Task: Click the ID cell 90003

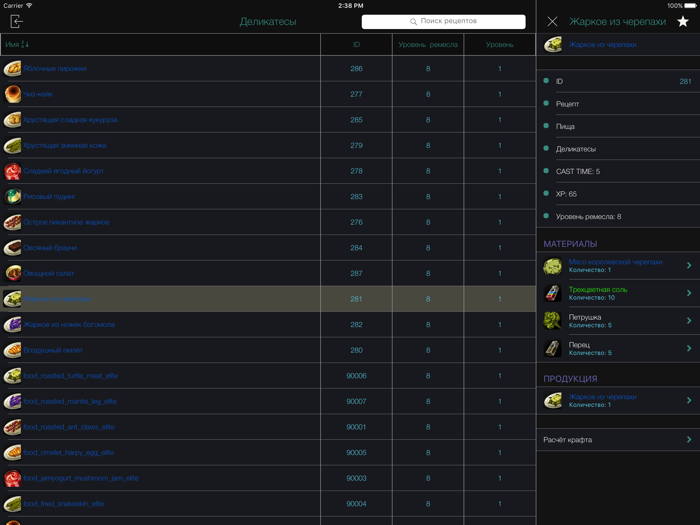Action: pos(356,478)
